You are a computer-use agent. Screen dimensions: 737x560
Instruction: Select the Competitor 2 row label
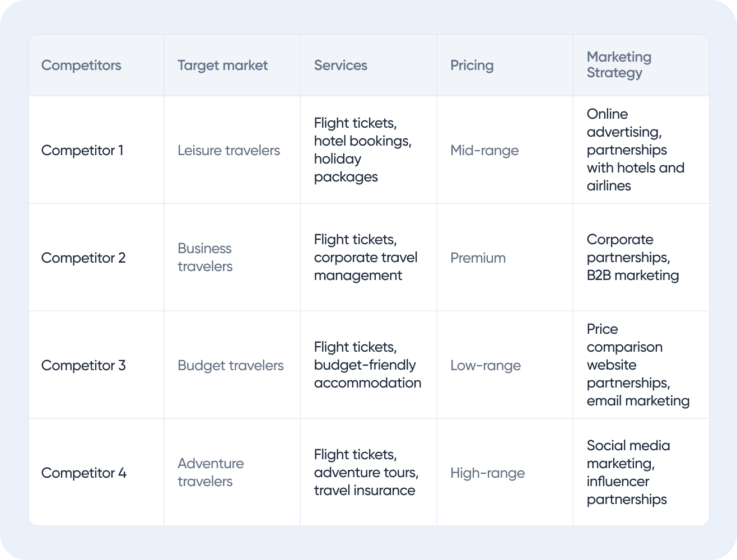(83, 258)
